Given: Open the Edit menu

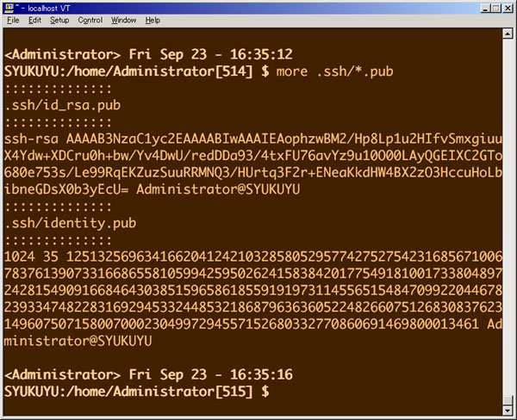Looking at the screenshot, I should tap(33, 19).
